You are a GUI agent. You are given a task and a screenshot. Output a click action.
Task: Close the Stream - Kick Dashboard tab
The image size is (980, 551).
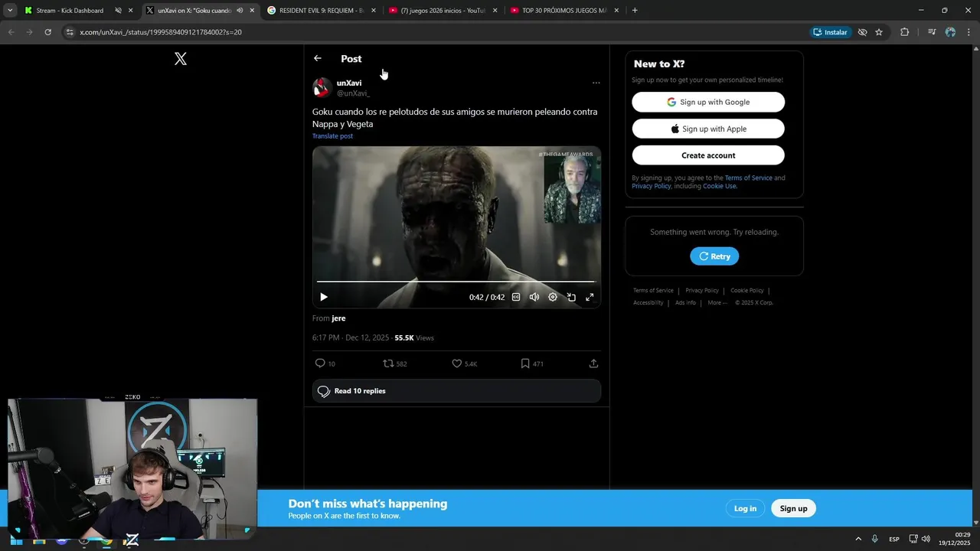point(131,11)
